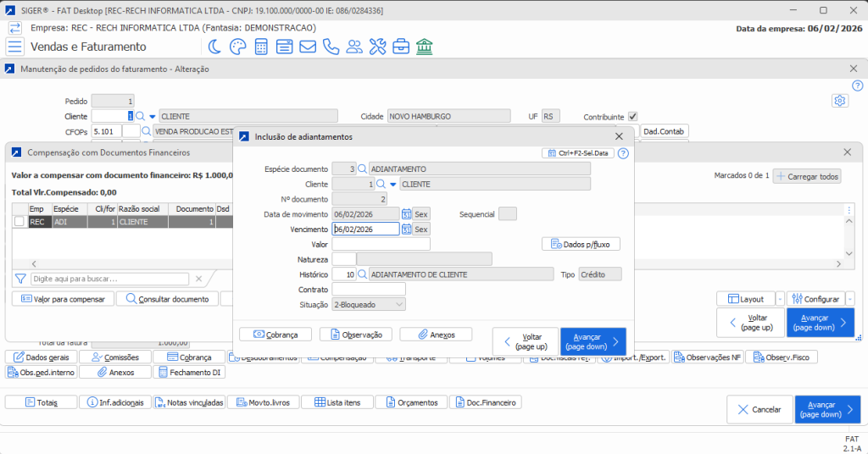Open calendar picker next to Vencimento

point(406,229)
